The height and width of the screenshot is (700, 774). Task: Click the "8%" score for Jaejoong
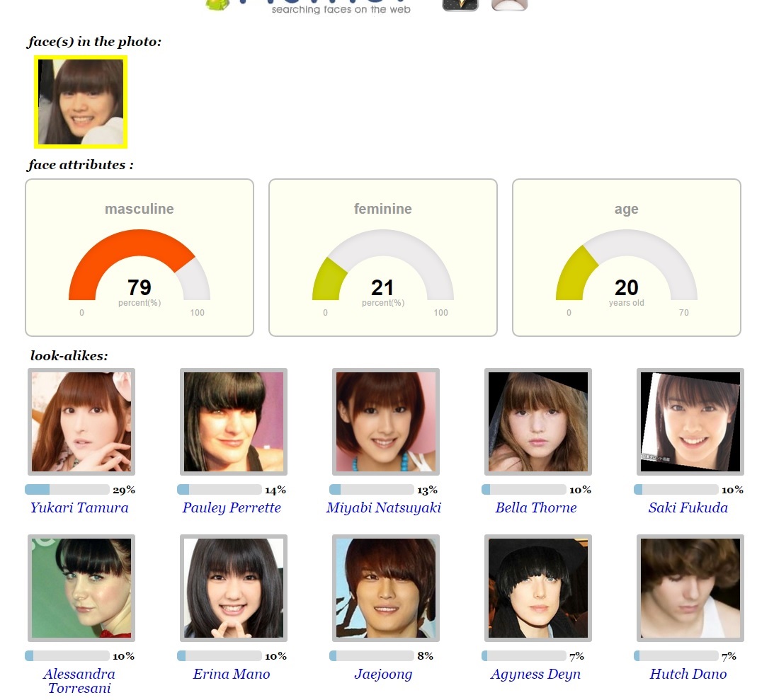point(425,655)
